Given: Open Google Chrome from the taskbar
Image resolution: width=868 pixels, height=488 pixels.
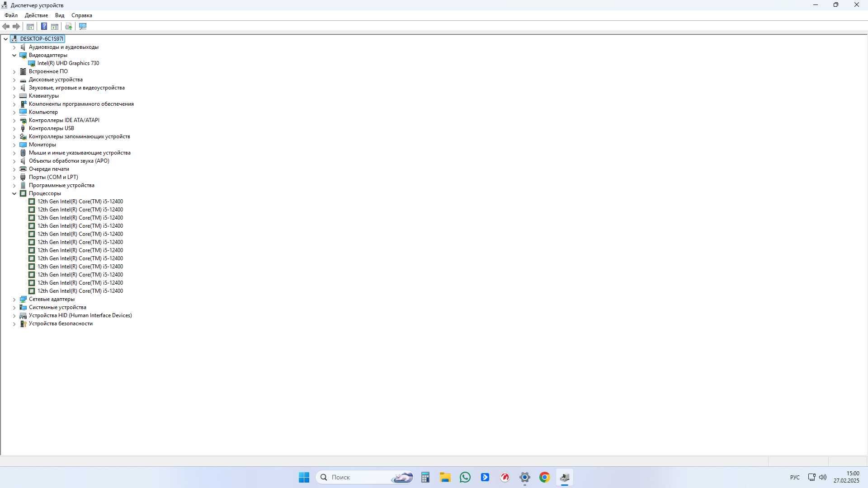Looking at the screenshot, I should [545, 477].
